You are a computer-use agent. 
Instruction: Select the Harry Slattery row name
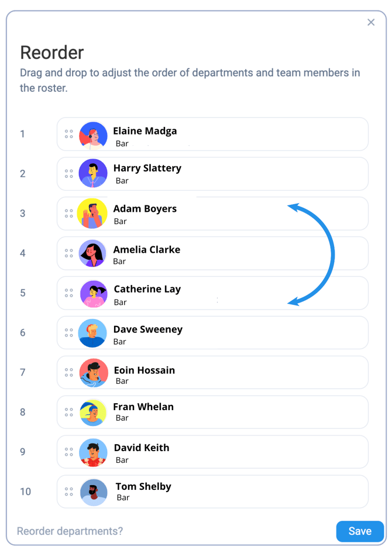coord(147,168)
